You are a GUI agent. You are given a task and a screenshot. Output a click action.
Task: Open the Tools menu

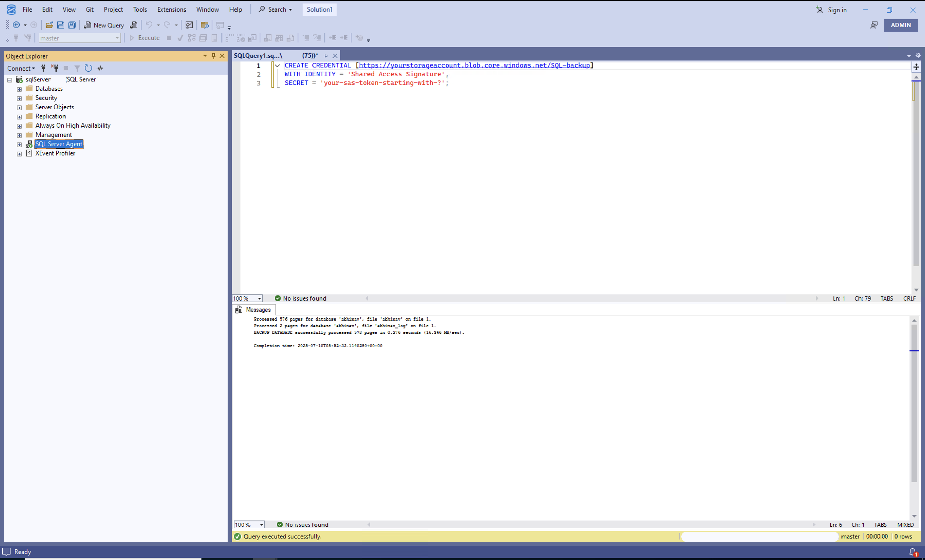[140, 10]
